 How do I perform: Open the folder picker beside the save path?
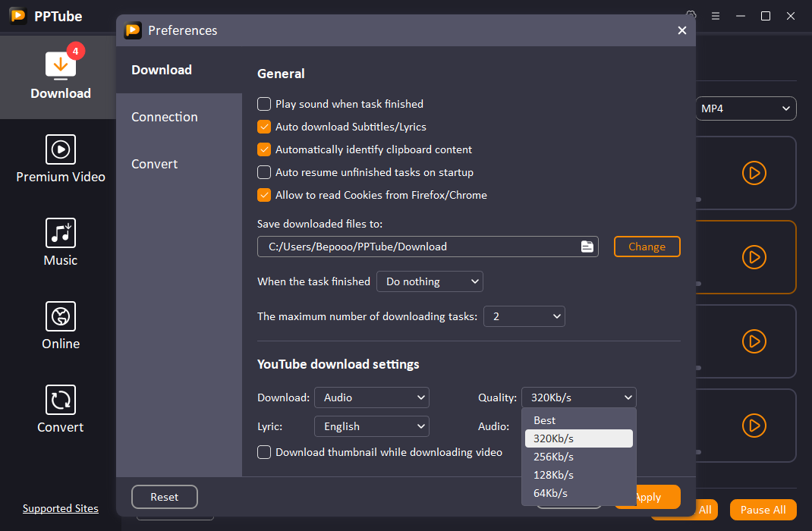(587, 246)
